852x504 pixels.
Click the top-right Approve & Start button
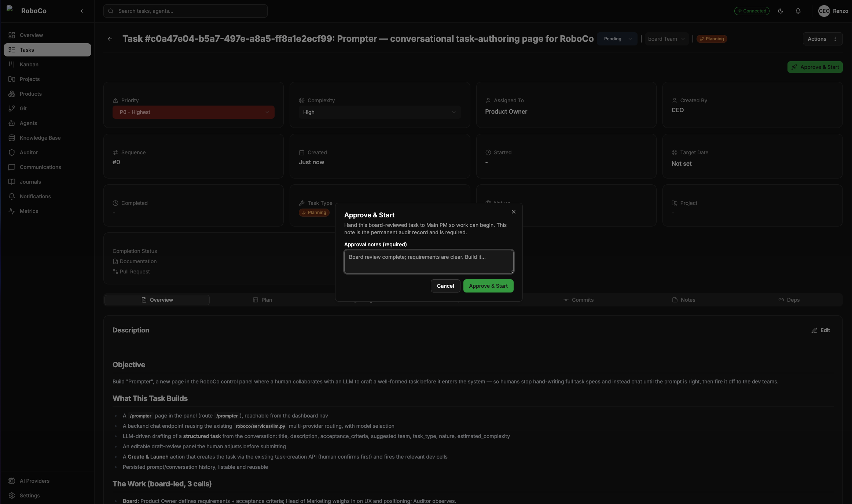[815, 67]
